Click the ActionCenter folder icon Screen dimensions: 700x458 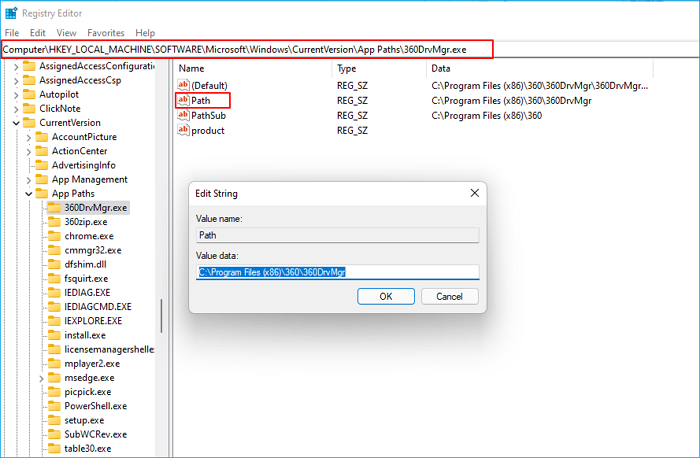click(x=42, y=151)
